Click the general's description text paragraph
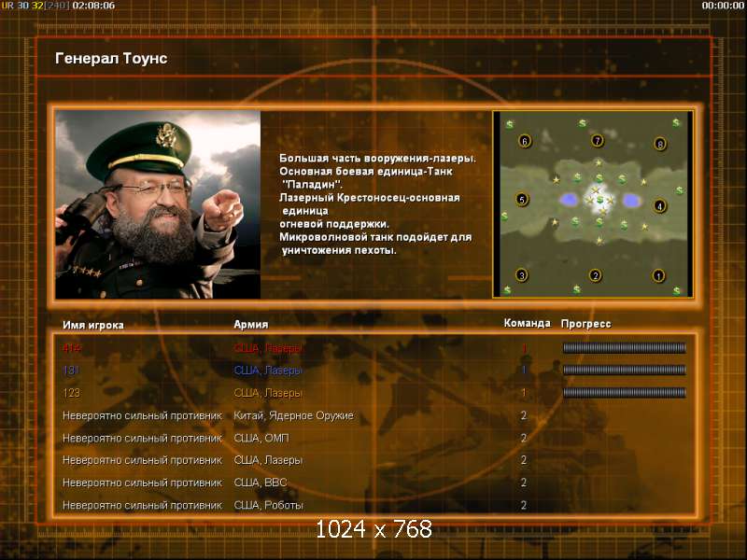747x560 pixels. pyautogui.click(x=377, y=203)
